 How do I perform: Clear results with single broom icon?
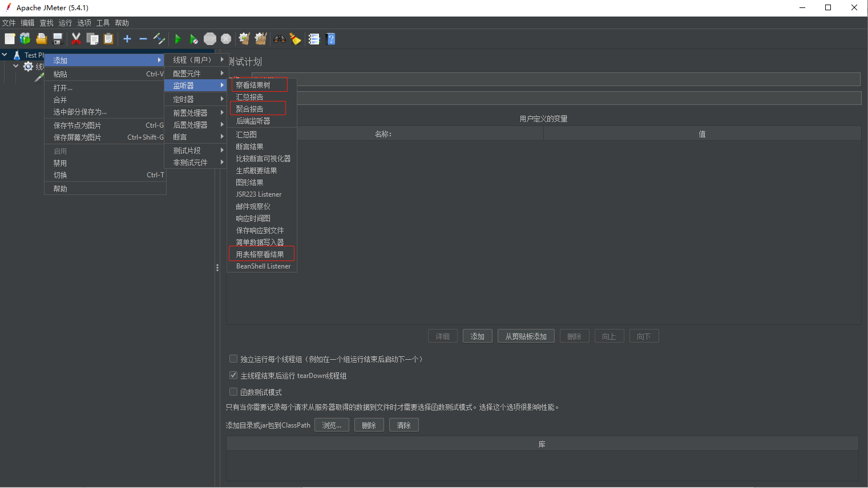click(244, 39)
